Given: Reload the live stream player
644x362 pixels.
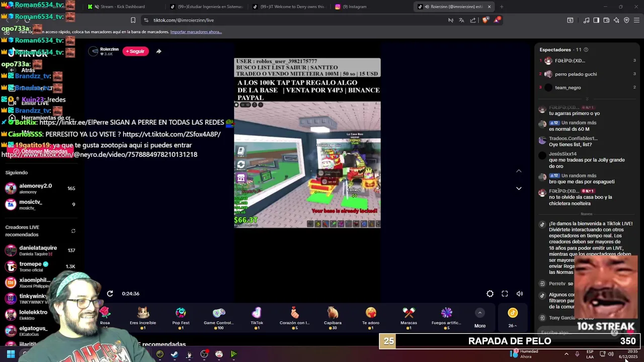Looking at the screenshot, I should point(110,294).
